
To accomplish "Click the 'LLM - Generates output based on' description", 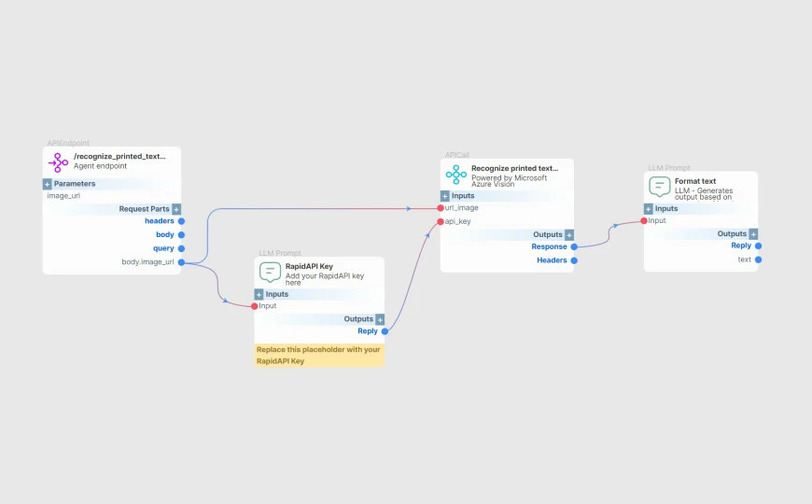I will 703,194.
